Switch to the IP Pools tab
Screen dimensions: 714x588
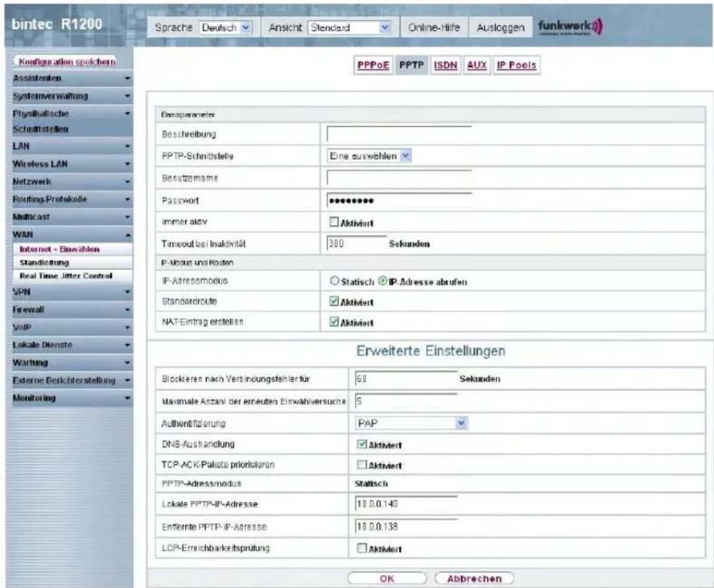(516, 65)
